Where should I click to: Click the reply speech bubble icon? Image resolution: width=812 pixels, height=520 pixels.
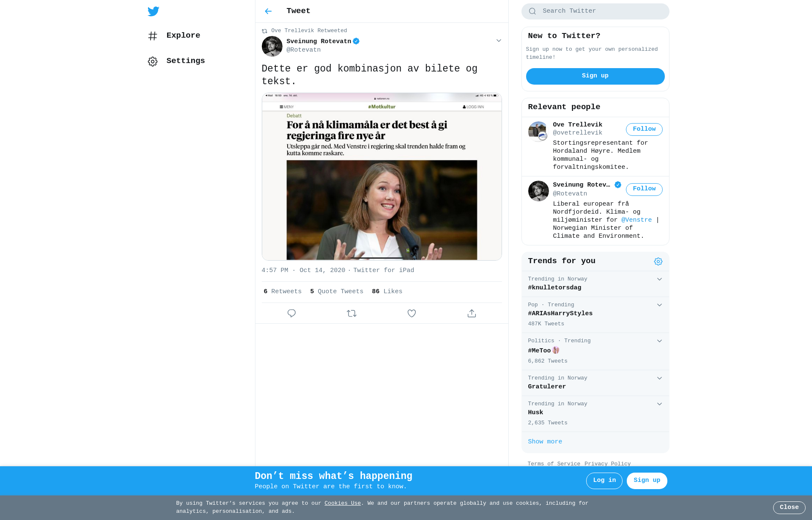click(x=291, y=313)
